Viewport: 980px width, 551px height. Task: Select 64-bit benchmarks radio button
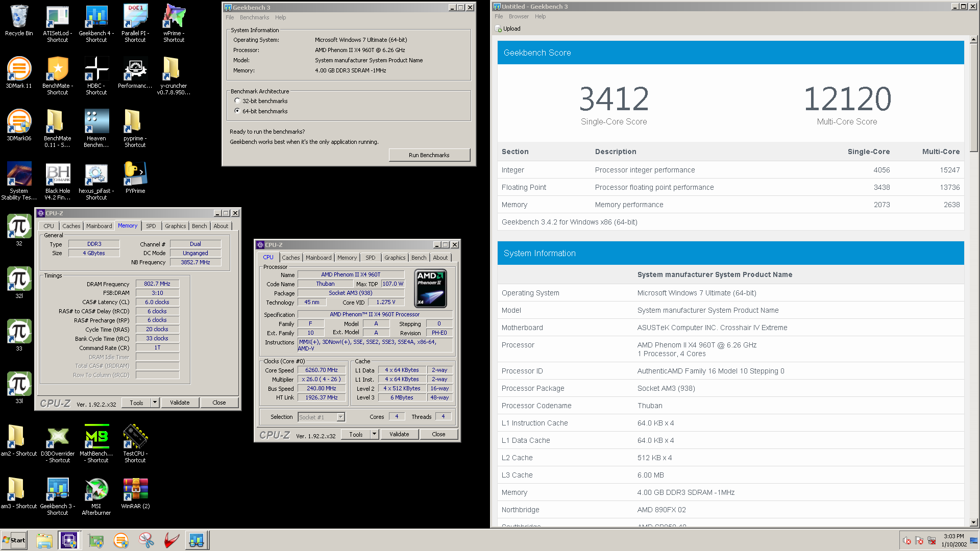click(x=237, y=111)
